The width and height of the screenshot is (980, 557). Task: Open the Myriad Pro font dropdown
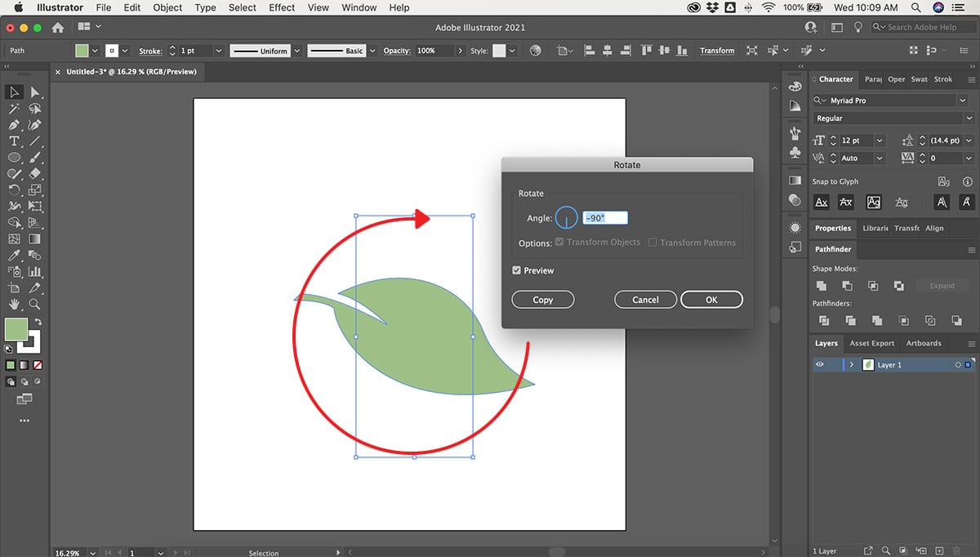(x=963, y=100)
